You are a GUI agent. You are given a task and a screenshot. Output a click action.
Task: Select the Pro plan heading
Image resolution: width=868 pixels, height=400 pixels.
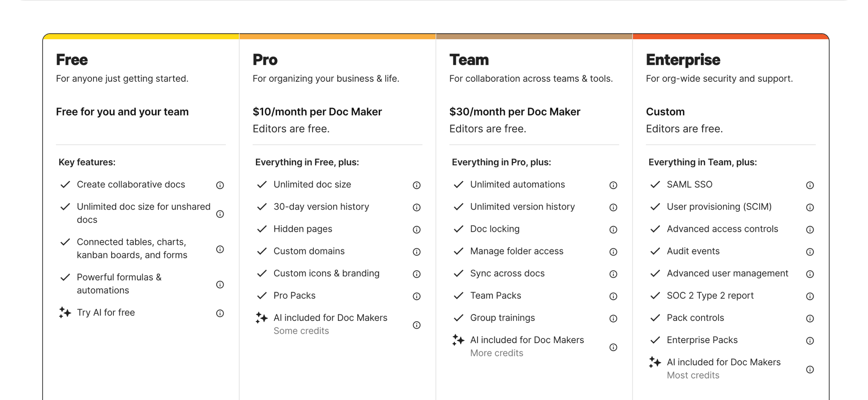coord(265,59)
